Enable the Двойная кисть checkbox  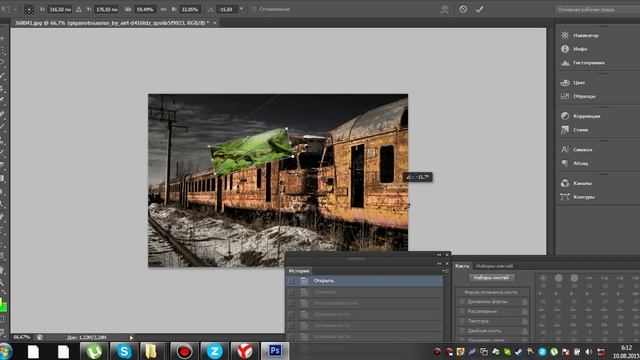[x=462, y=331]
